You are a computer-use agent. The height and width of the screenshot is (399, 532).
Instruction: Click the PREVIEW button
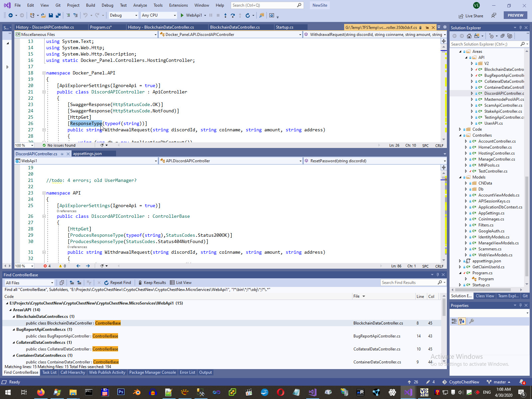[515, 15]
